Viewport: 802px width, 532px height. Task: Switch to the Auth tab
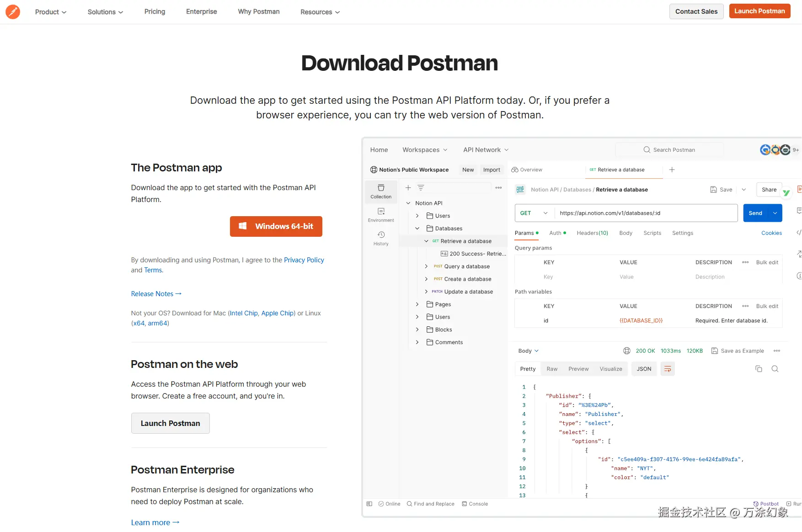click(557, 233)
